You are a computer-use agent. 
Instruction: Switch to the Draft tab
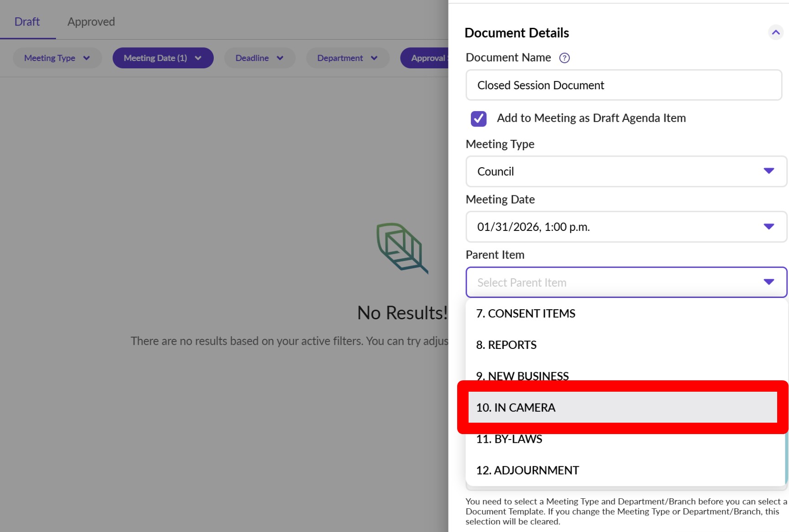(x=27, y=22)
